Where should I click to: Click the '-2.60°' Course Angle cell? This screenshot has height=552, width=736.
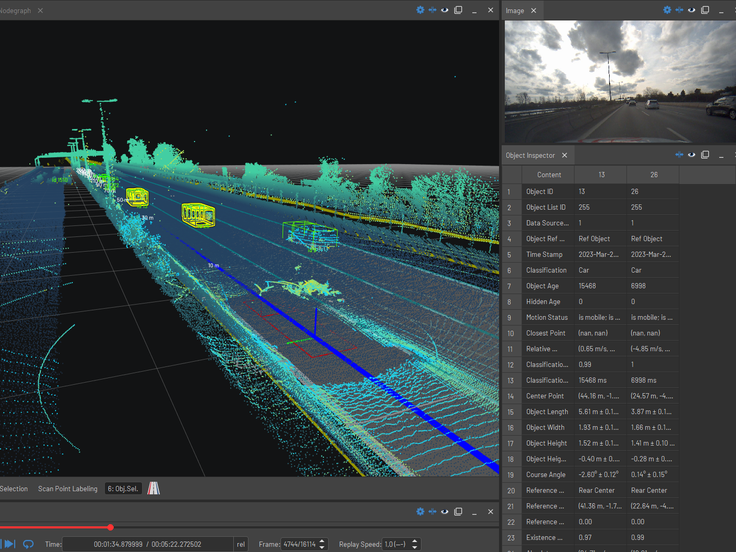[598, 475]
